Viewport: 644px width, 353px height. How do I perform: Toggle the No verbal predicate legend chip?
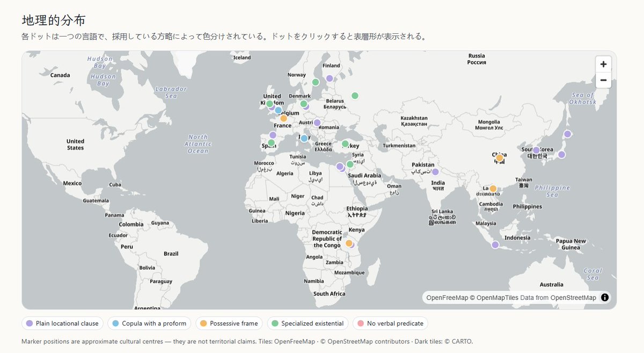[x=390, y=323]
